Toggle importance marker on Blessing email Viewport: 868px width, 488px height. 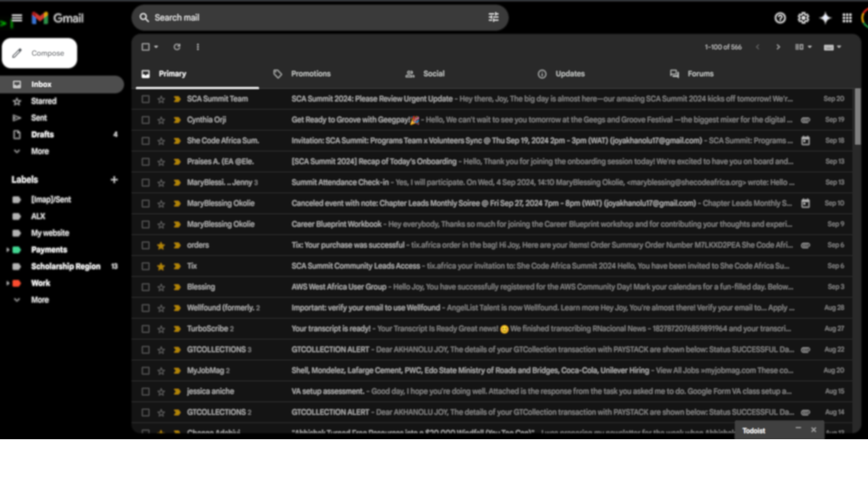tap(177, 287)
